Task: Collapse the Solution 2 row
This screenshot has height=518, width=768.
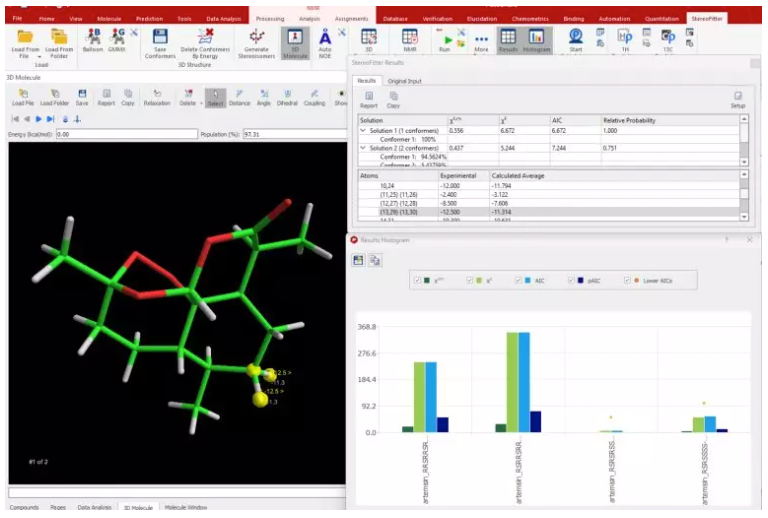Action: pyautogui.click(x=364, y=147)
